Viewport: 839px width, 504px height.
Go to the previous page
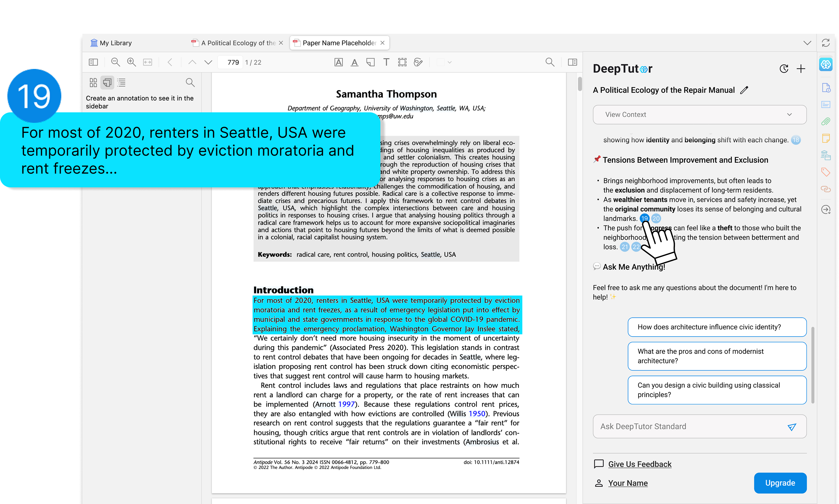192,62
